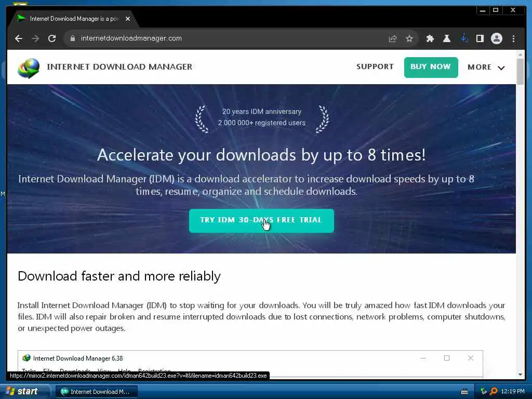Click the scrollbar down arrow
The height and width of the screenshot is (399, 532).
[520, 374]
